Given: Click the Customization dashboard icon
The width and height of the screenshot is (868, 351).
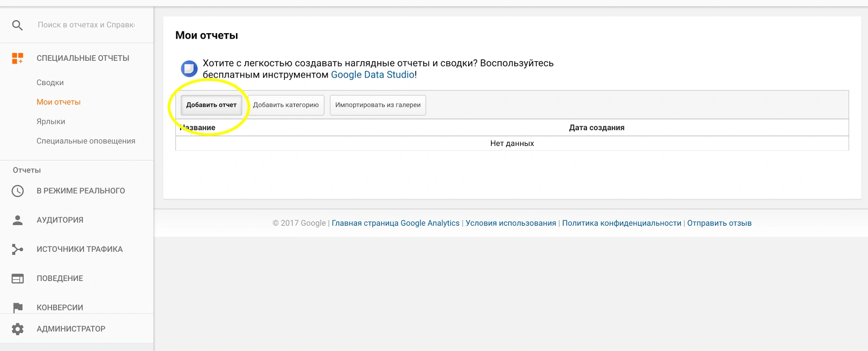Looking at the screenshot, I should [17, 58].
